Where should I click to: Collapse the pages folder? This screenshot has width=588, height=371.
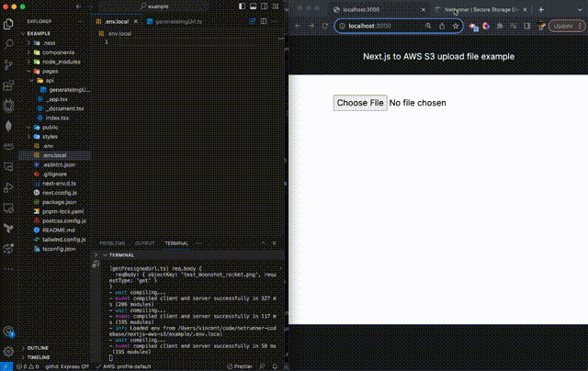pos(28,72)
